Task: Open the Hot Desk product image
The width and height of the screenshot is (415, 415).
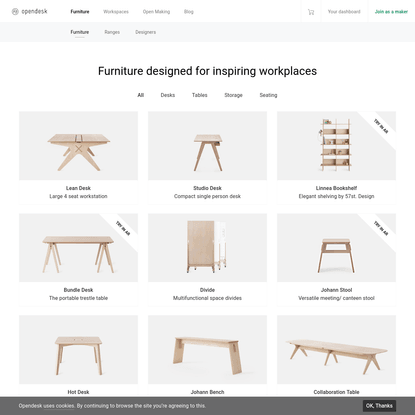Action: (x=78, y=350)
